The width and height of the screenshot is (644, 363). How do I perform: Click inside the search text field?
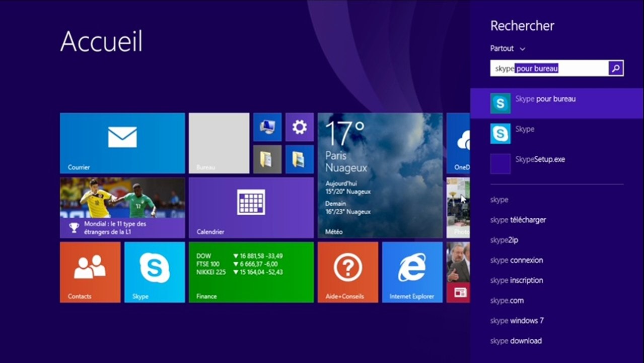[x=549, y=69]
